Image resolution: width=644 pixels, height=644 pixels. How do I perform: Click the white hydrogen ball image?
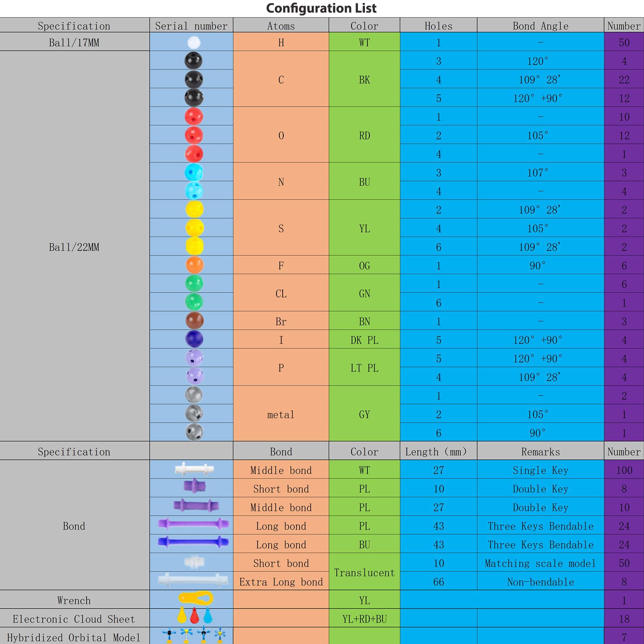[194, 42]
